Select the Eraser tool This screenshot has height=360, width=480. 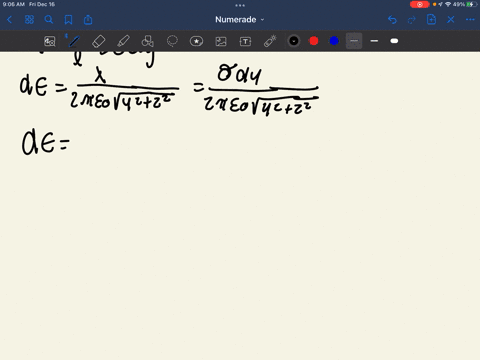coord(98,41)
